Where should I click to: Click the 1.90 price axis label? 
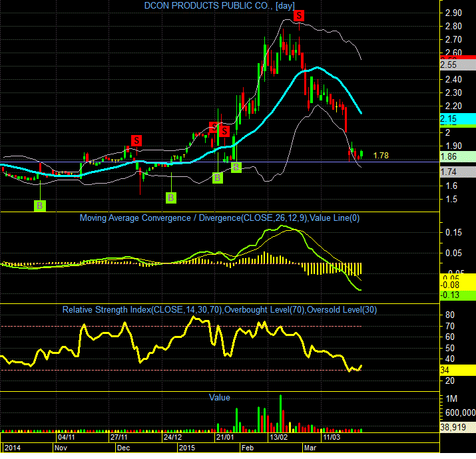[x=453, y=146]
